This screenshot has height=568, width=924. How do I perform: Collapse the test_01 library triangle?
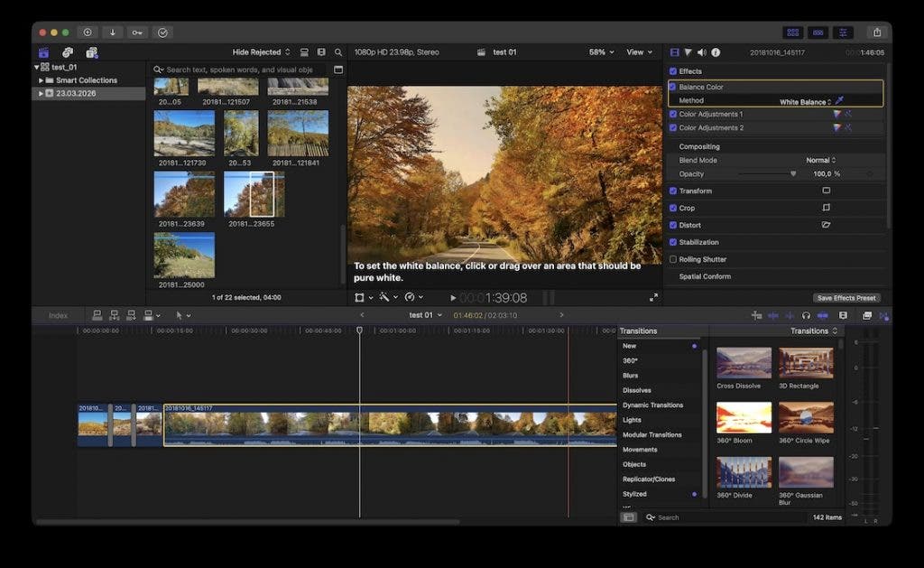coord(36,67)
